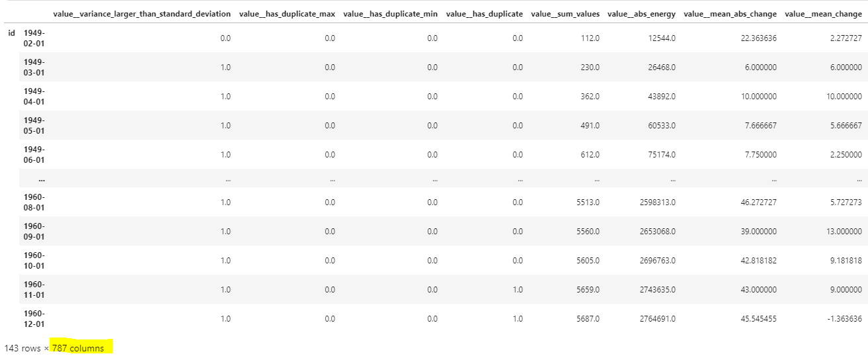This screenshot has width=868, height=360.
Task: Click the id index label
Action: pyautogui.click(x=11, y=32)
